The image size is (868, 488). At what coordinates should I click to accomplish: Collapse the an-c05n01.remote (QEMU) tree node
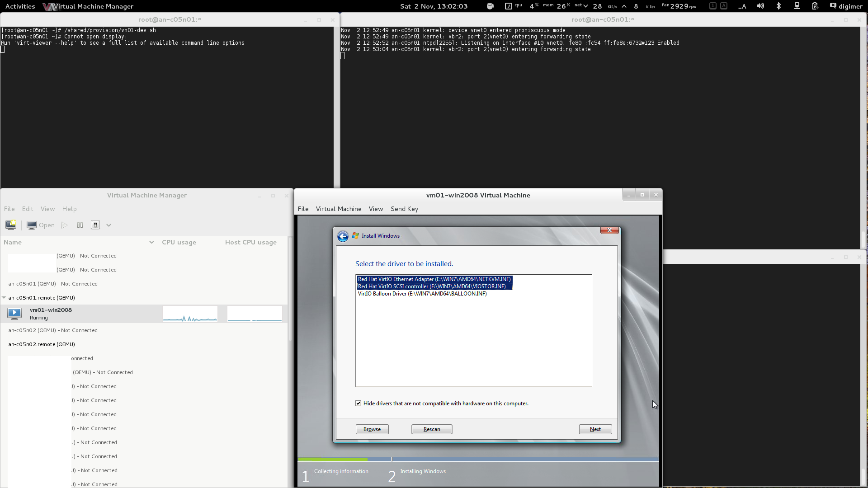point(4,298)
